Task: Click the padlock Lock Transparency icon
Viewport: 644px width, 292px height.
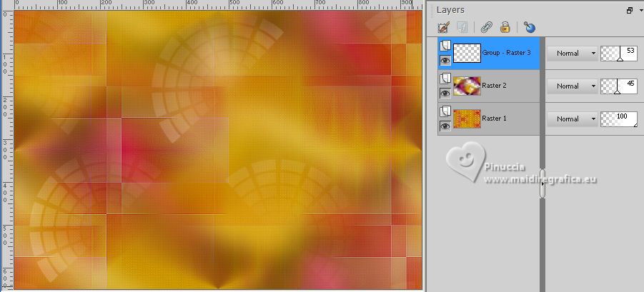Action: pyautogui.click(x=505, y=27)
